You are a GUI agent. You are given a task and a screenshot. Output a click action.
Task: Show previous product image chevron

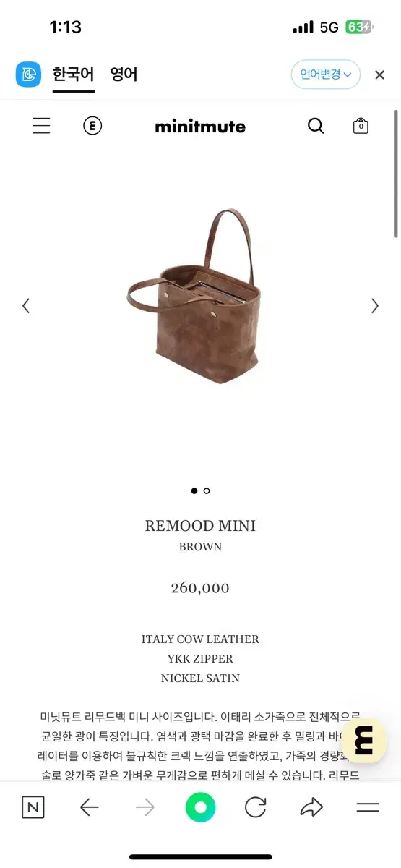coord(26,306)
